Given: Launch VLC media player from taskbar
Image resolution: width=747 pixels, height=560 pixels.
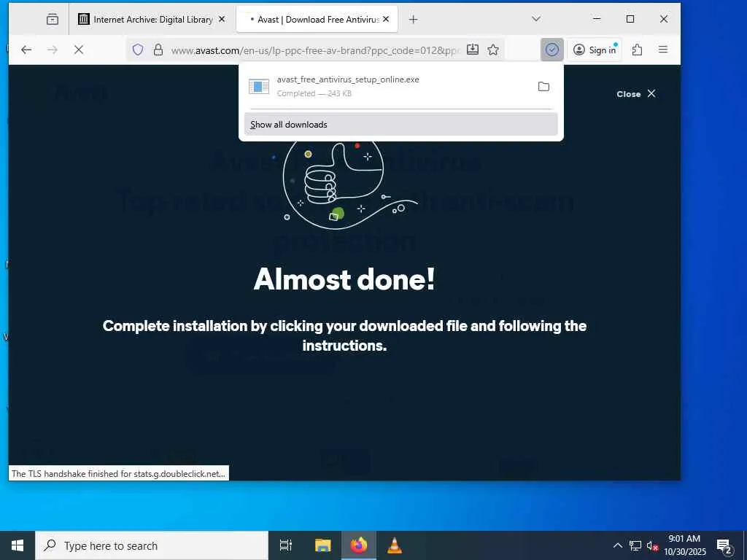Looking at the screenshot, I should pos(395,545).
